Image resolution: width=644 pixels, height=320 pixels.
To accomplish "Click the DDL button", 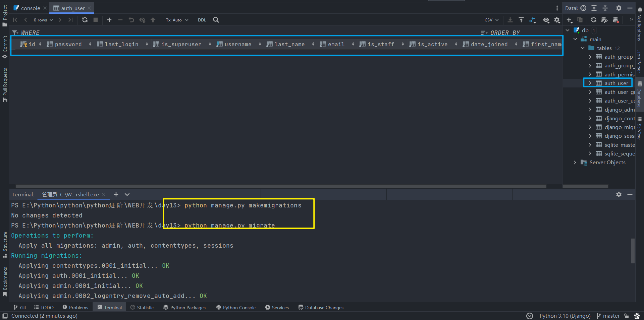I will click(202, 20).
